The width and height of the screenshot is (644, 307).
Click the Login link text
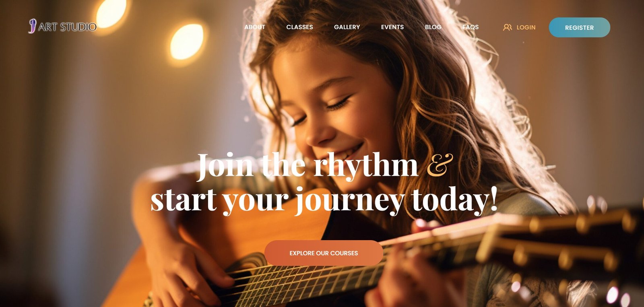[x=526, y=27]
